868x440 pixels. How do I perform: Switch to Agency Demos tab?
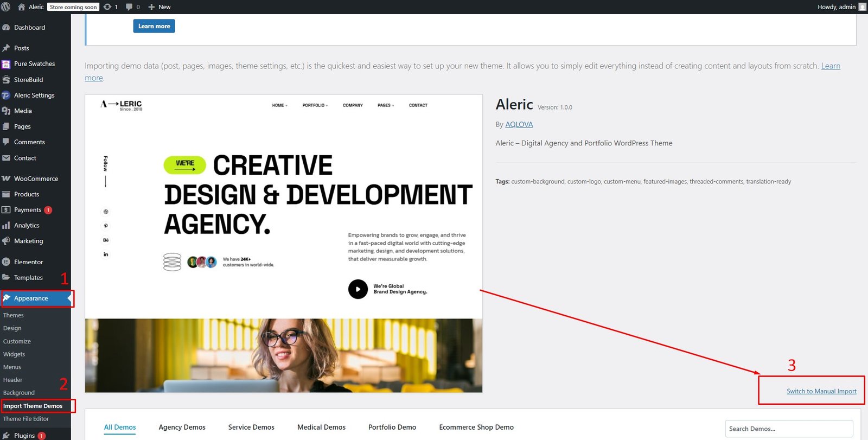coord(182,428)
